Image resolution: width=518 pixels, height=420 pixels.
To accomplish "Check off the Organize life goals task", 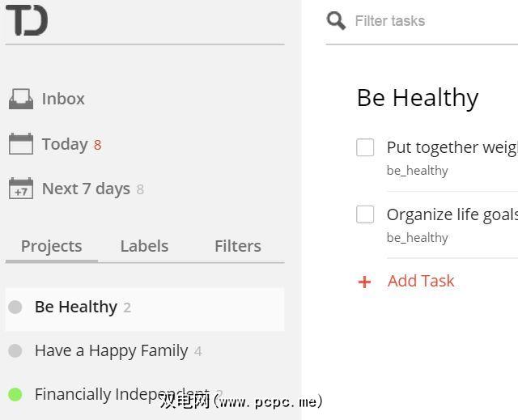I will 366,214.
